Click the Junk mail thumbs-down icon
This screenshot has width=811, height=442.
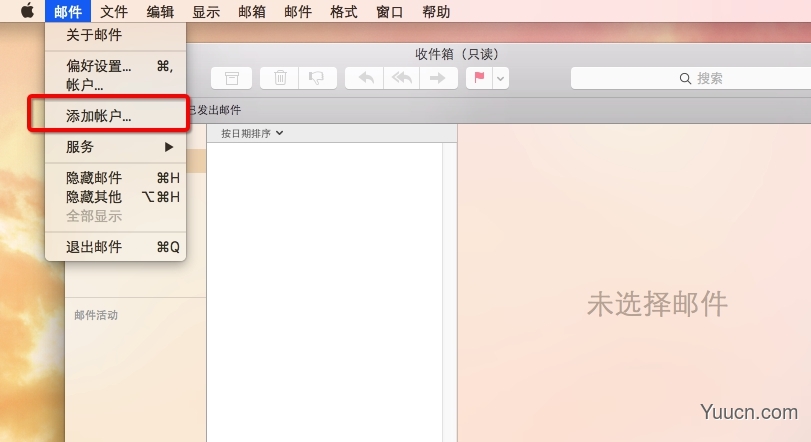[x=316, y=78]
